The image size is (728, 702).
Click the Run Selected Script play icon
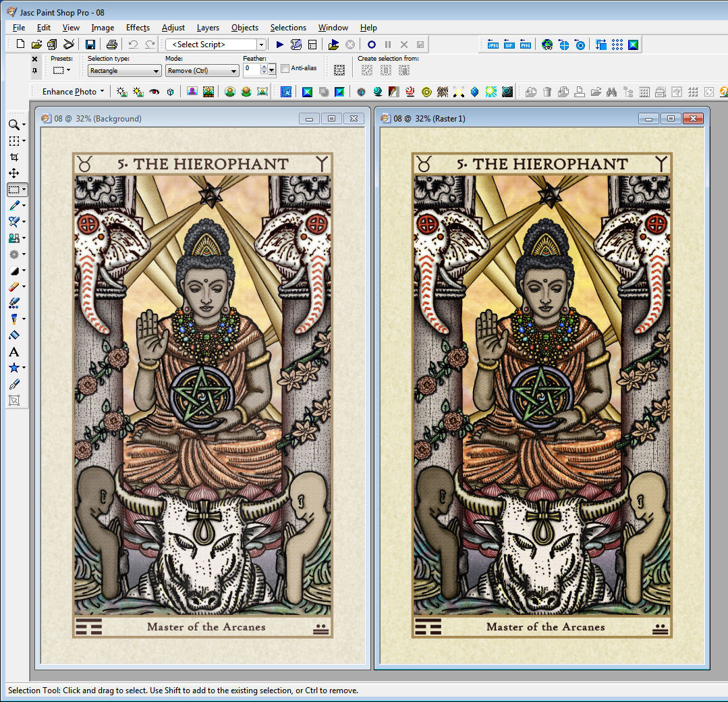click(x=280, y=45)
